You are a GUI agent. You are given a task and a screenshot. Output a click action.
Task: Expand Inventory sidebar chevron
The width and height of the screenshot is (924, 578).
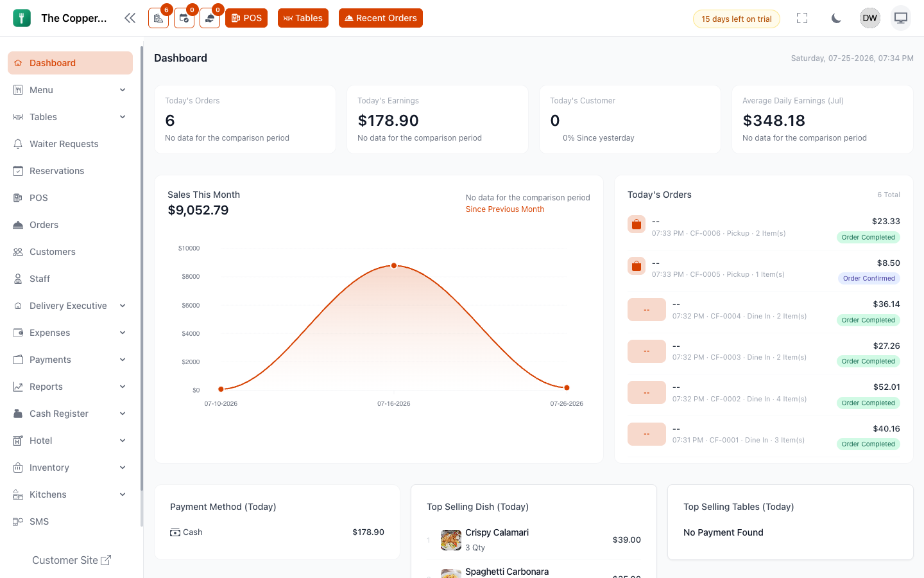point(123,468)
